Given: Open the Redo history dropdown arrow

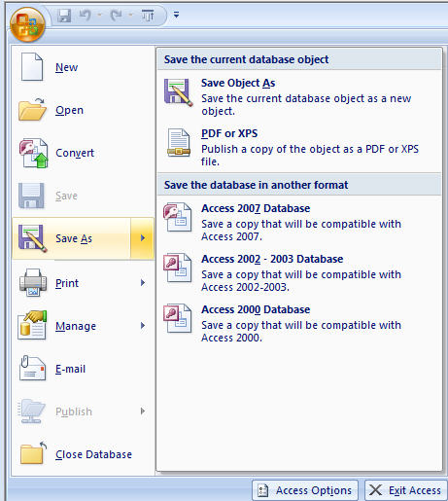Looking at the screenshot, I should coord(130,15).
